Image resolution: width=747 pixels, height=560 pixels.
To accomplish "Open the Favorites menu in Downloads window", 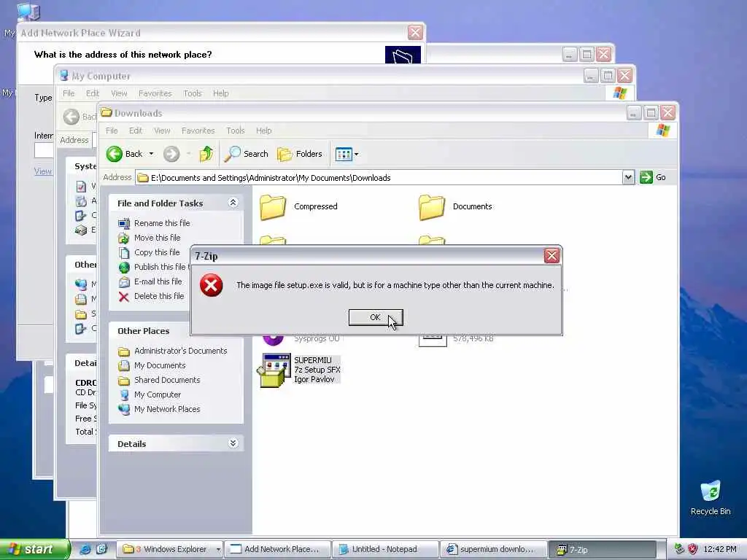I will point(198,131).
